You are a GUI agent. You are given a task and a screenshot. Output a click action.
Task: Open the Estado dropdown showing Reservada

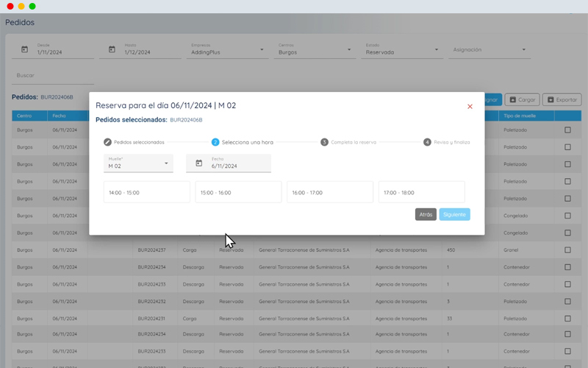pyautogui.click(x=402, y=49)
